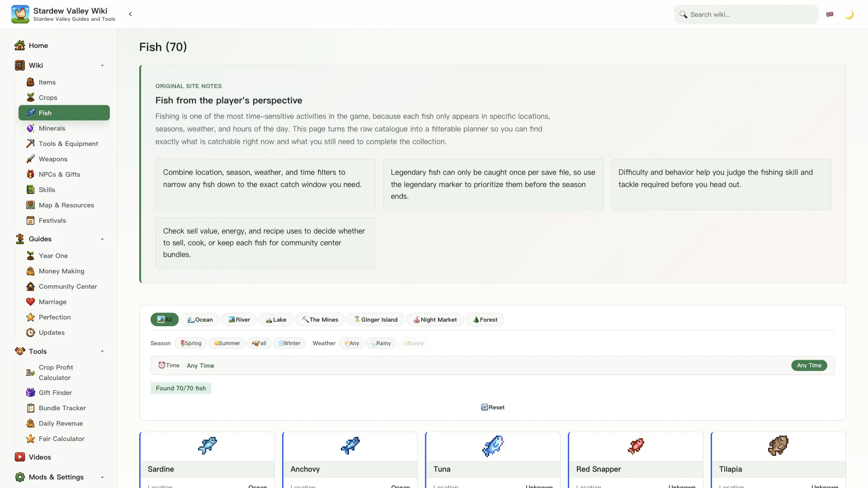Click the Crop Profit Calculator icon

tap(30, 373)
